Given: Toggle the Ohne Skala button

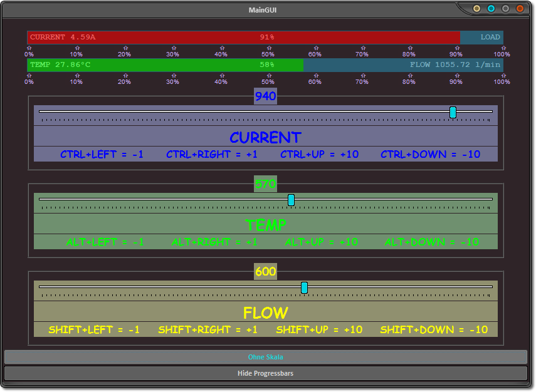Looking at the screenshot, I should point(265,357).
